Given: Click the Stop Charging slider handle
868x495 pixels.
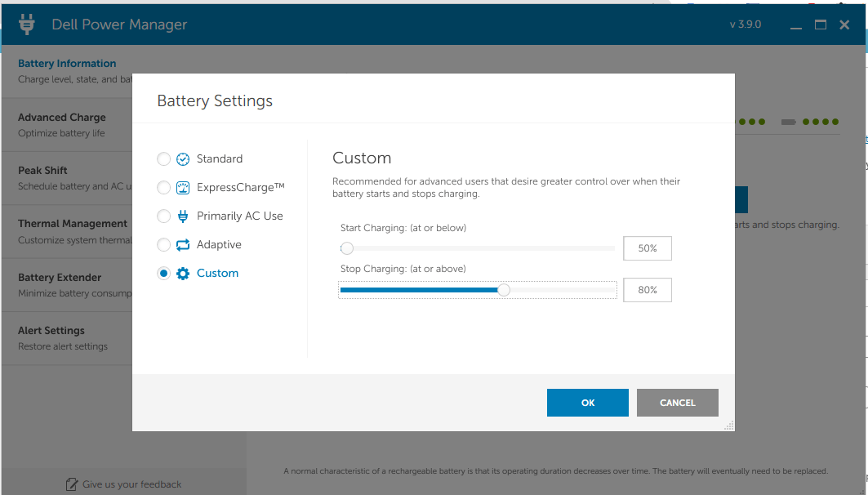Looking at the screenshot, I should pos(503,290).
